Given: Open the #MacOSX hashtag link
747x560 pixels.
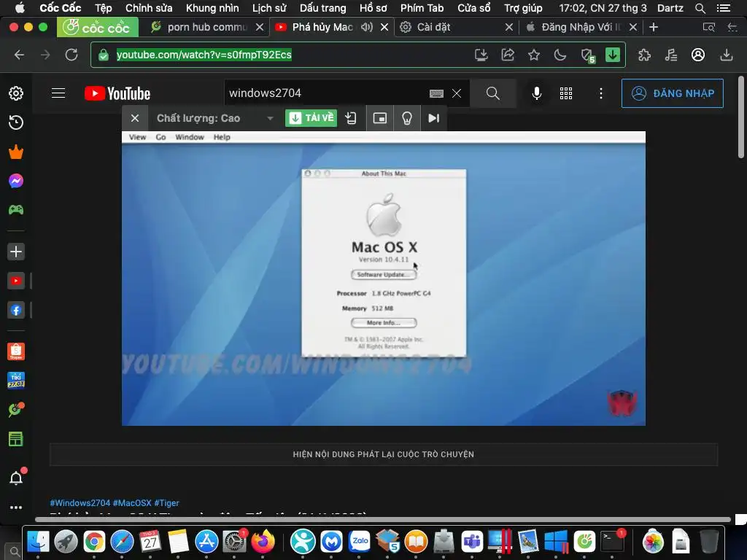Looking at the screenshot, I should click(133, 503).
